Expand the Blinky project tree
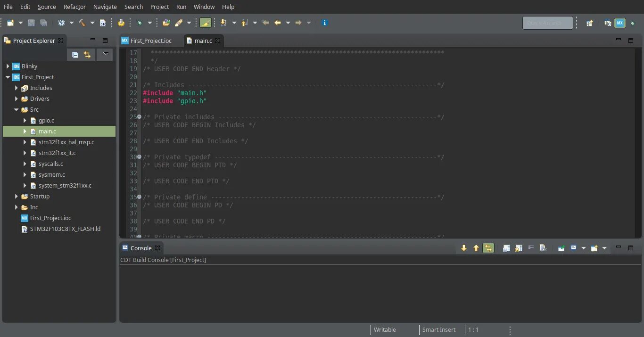The image size is (644, 337). tap(8, 66)
